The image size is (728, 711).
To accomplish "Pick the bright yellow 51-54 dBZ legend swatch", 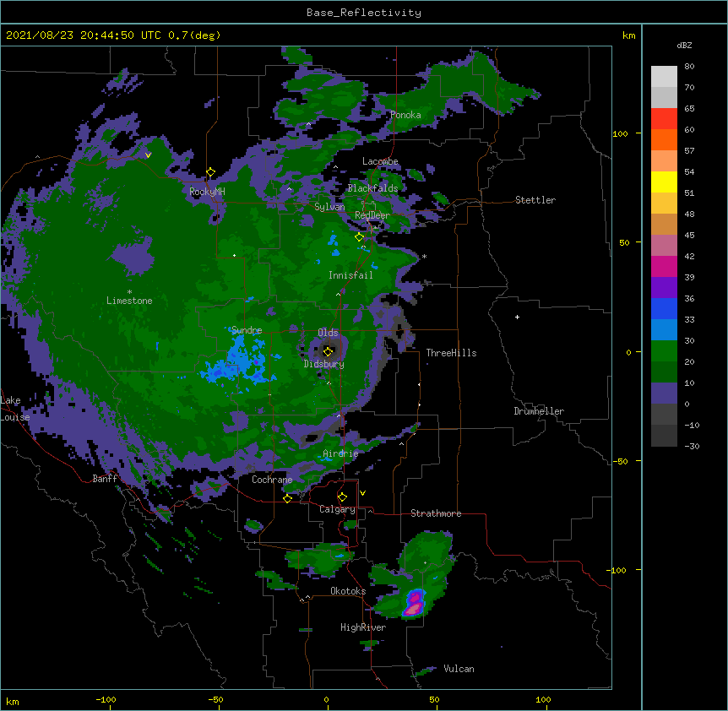I will point(664,182).
